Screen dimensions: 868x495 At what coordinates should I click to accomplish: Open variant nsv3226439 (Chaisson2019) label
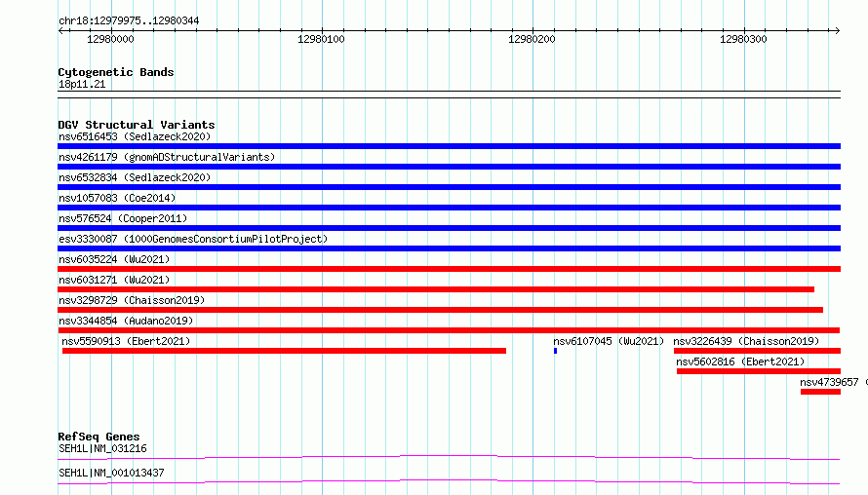[x=746, y=341]
